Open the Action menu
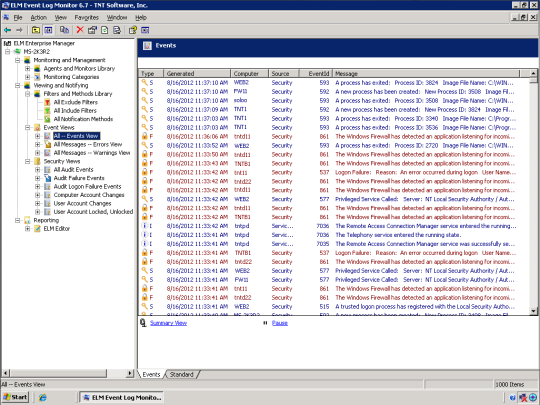Viewport: 540px width, 405px height. coord(39,18)
